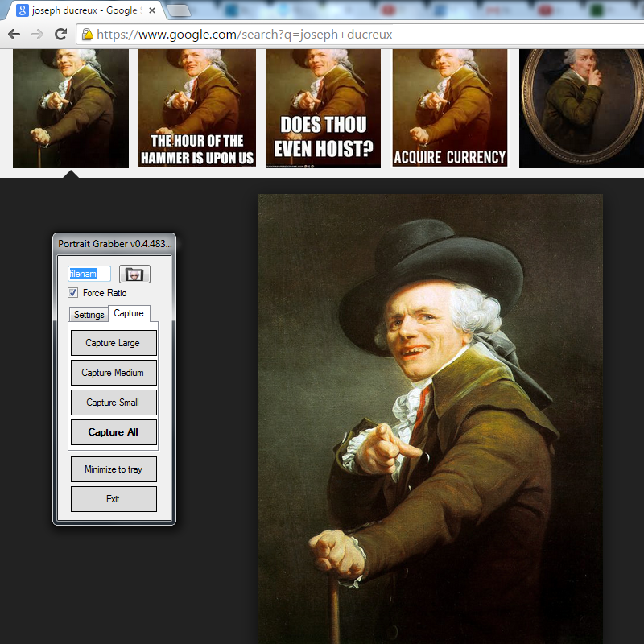This screenshot has width=644, height=644.
Task: Reload the Google search page
Action: [61, 34]
